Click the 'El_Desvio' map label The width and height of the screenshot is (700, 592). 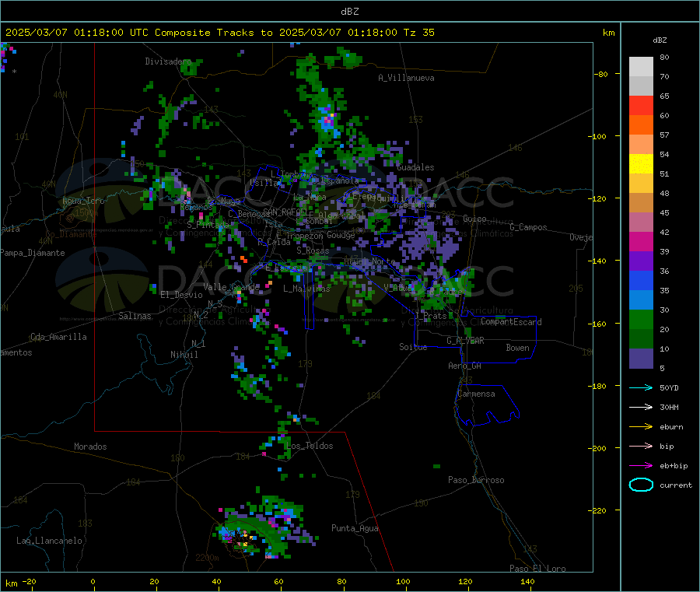(181, 295)
